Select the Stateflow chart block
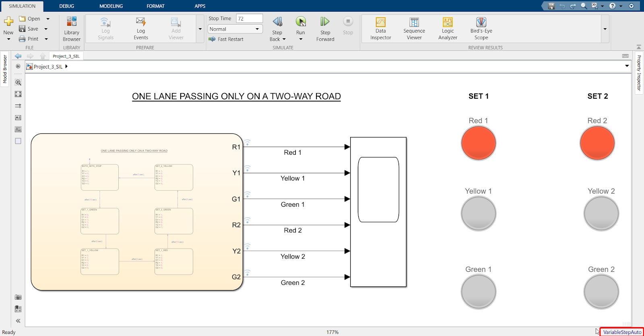644x336 pixels. 137,212
